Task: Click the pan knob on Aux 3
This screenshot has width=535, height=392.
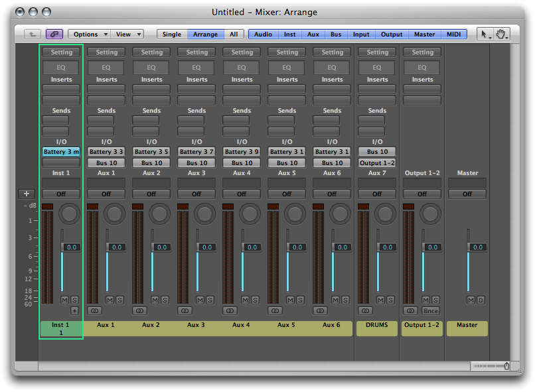Action: pyautogui.click(x=204, y=214)
